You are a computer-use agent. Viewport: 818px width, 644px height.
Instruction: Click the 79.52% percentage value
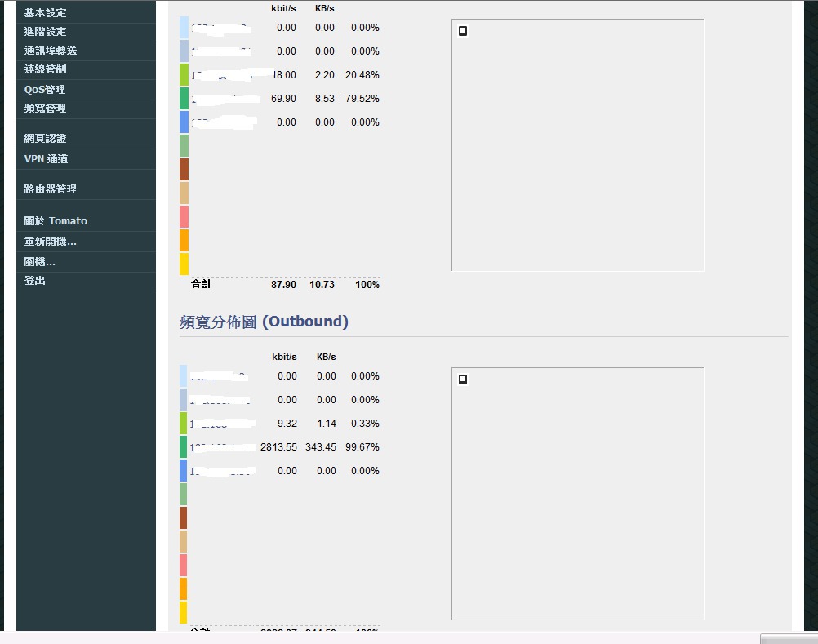(362, 99)
